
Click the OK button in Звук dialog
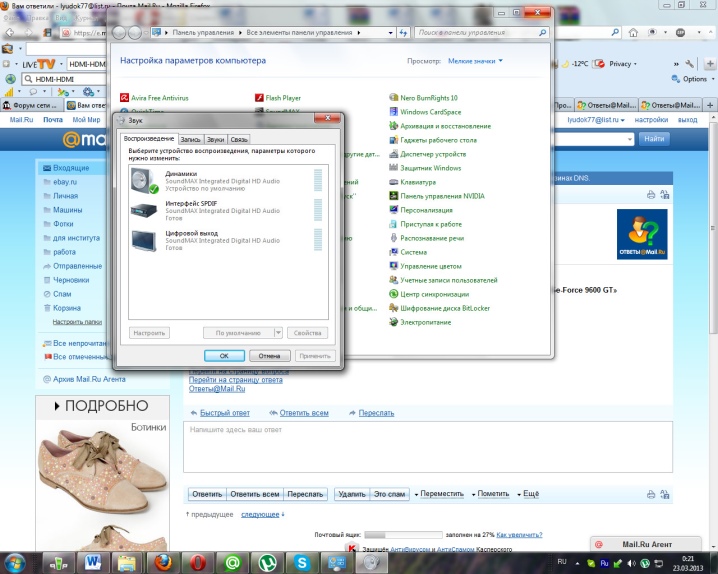224,356
